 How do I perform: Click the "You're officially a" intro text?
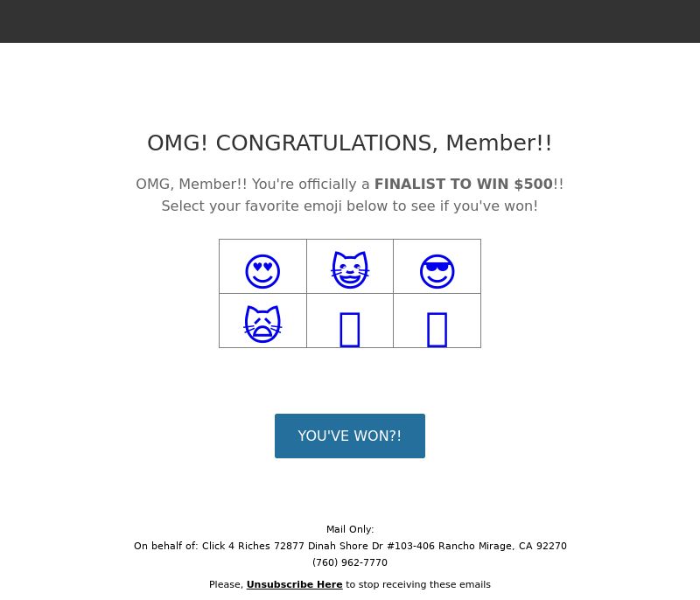(x=311, y=185)
